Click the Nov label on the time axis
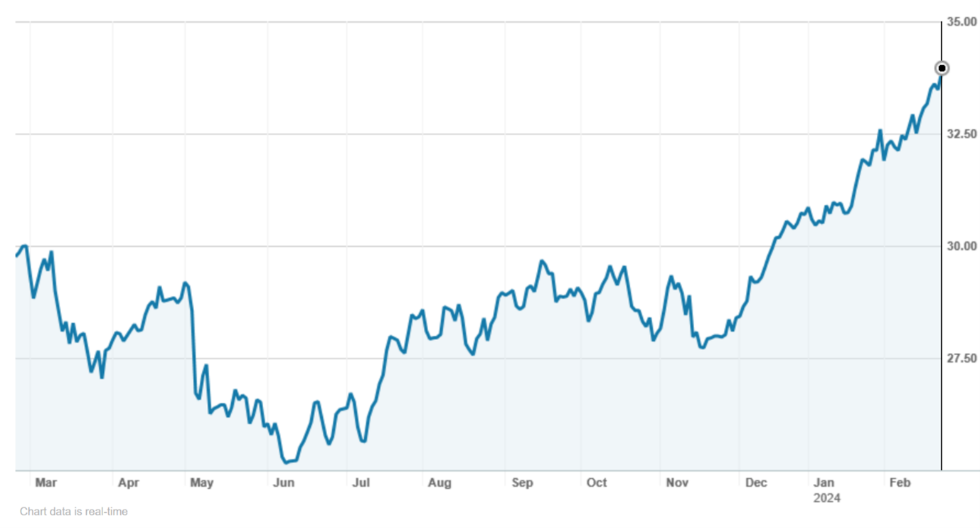 (x=677, y=483)
